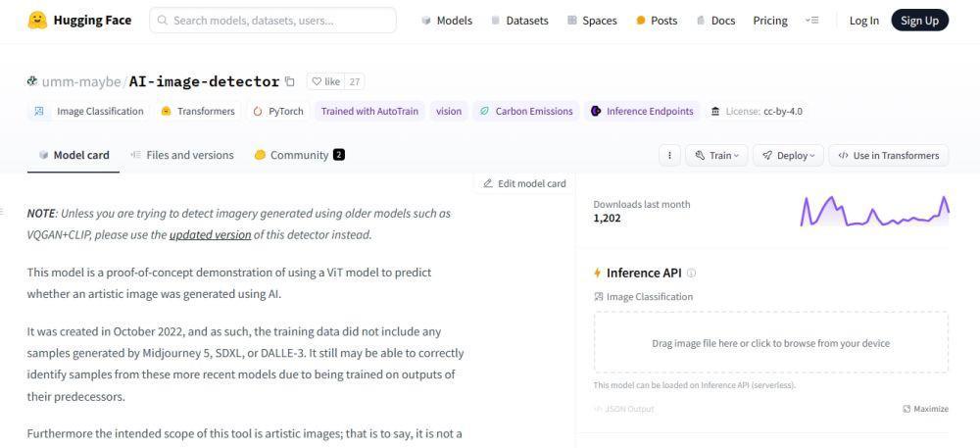
Task: Click the License building icon
Action: click(x=715, y=111)
